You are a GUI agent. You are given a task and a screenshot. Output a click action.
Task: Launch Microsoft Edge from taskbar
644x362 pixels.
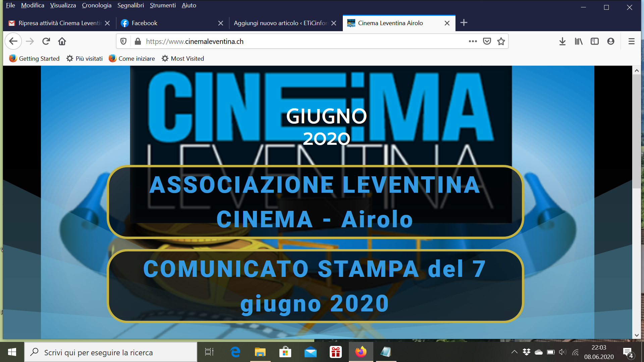click(235, 352)
